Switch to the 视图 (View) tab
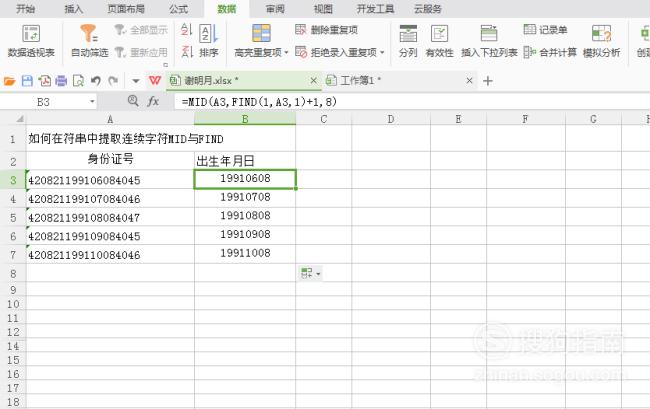The image size is (650, 409). pyautogui.click(x=323, y=9)
